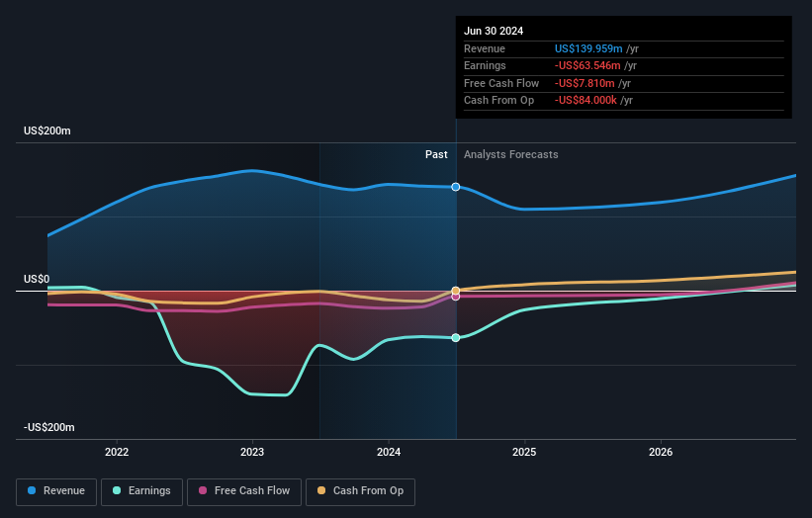Select the 2025 x-axis label
812x518 pixels.
(x=524, y=452)
